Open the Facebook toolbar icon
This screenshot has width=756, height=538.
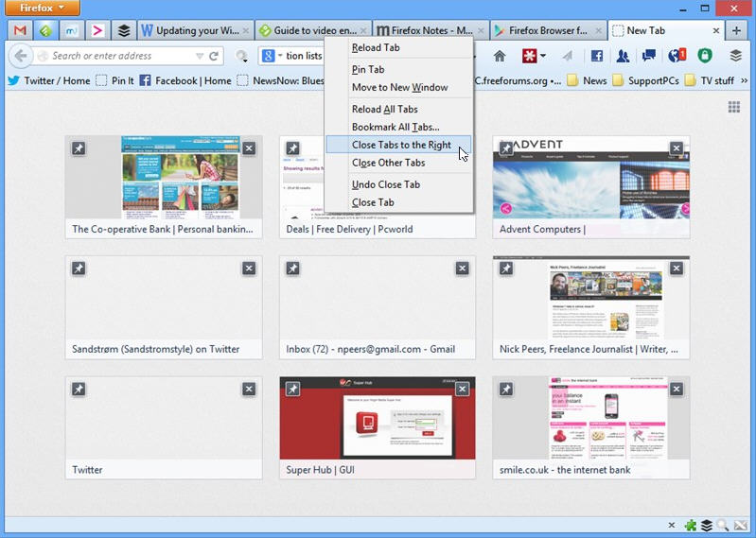pos(597,56)
